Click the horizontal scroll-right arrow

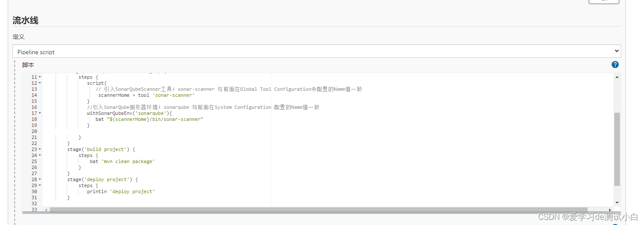[x=610, y=210]
